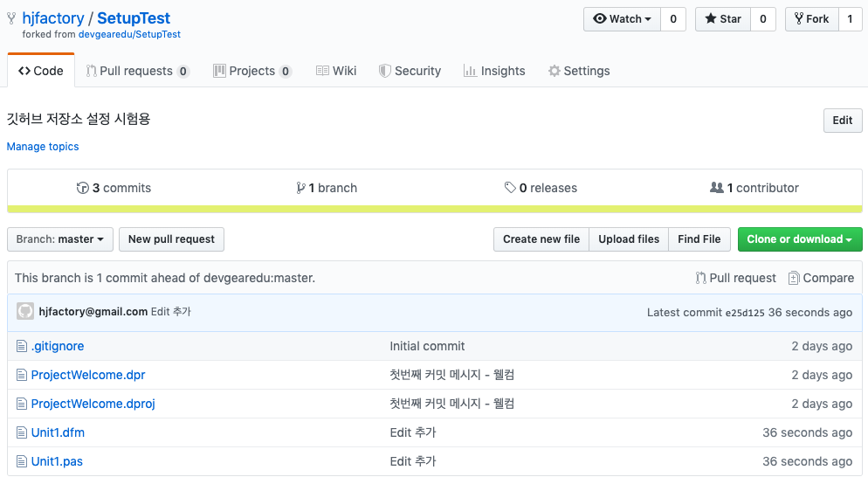The image size is (868, 484).
Task: Click Upload files button
Action: (629, 239)
